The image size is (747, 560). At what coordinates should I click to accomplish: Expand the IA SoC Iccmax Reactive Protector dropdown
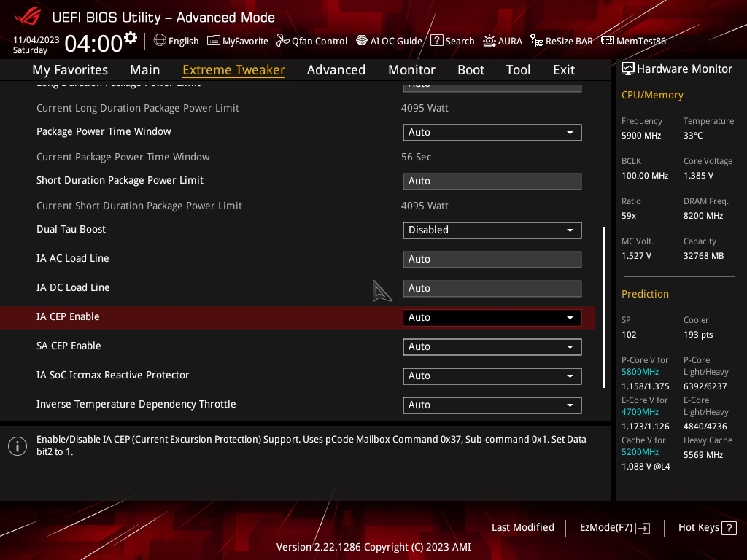[492, 376]
